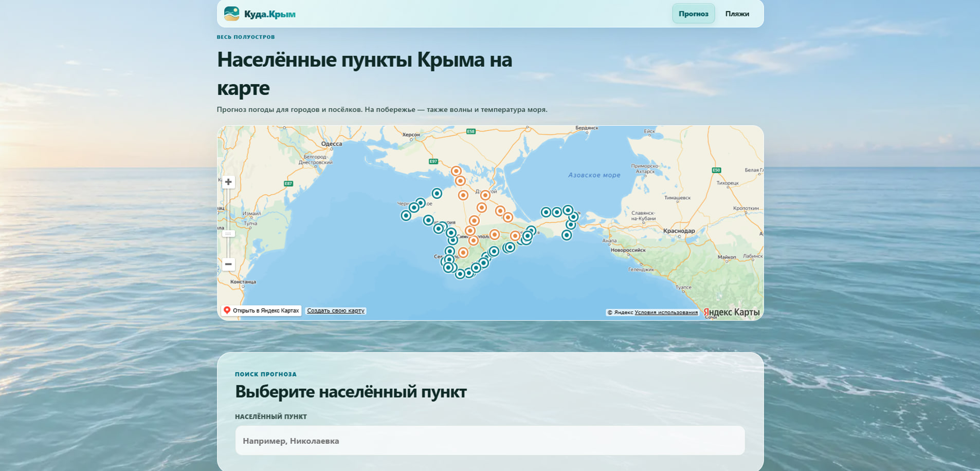Click the Азовское море label on map
Image resolution: width=980 pixels, height=471 pixels.
(x=594, y=175)
